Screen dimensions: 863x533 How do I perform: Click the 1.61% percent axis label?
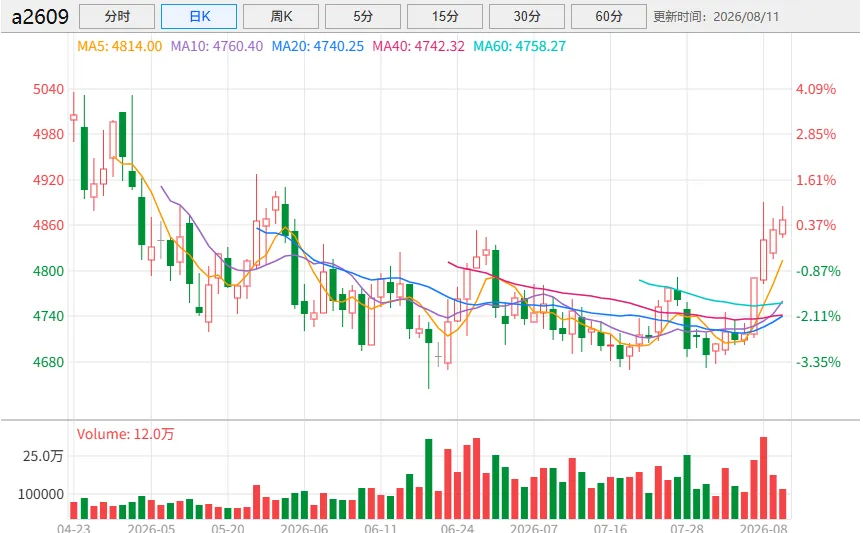pyautogui.click(x=816, y=180)
